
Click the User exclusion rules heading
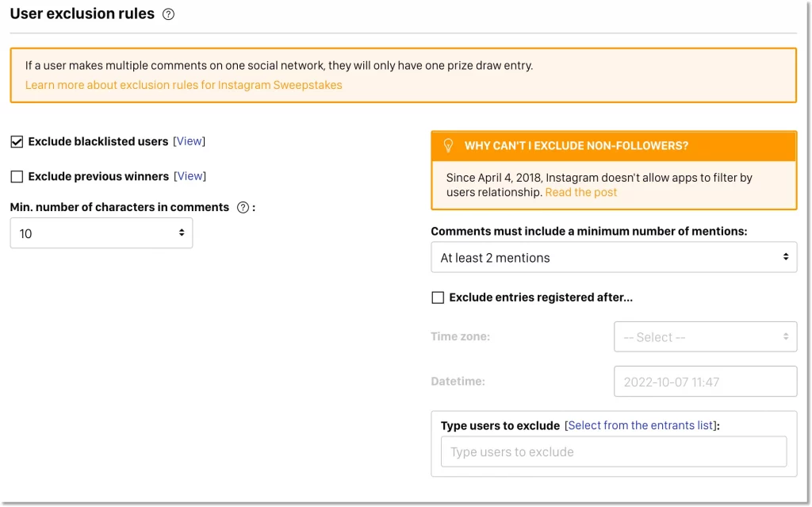(82, 13)
